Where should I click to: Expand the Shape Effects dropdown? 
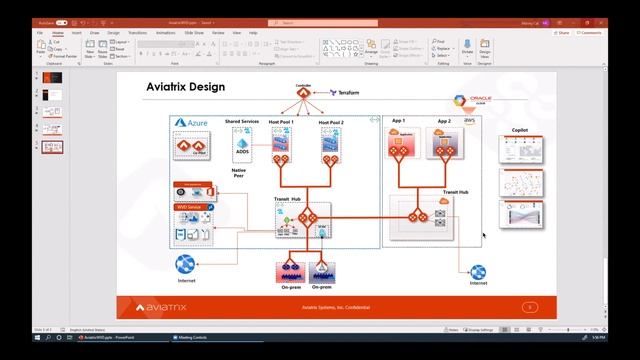[407, 55]
